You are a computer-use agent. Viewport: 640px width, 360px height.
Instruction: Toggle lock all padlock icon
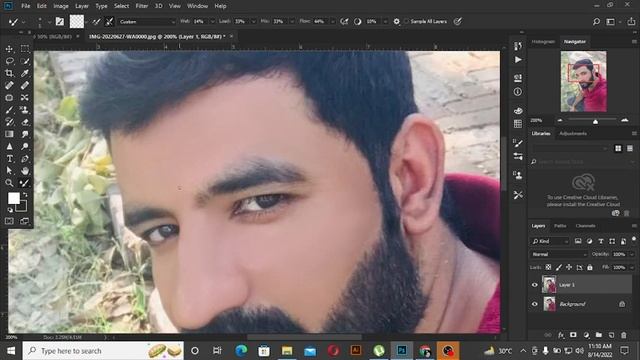tap(590, 267)
